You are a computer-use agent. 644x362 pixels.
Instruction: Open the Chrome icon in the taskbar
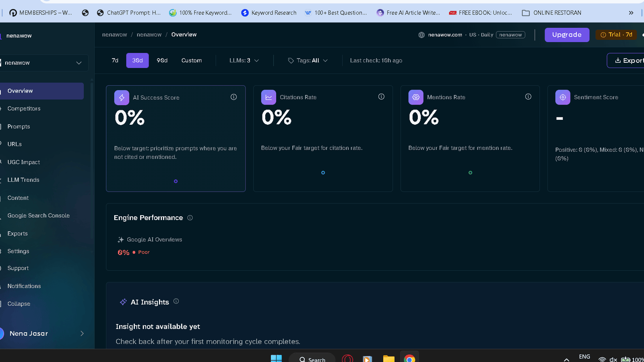click(x=409, y=358)
